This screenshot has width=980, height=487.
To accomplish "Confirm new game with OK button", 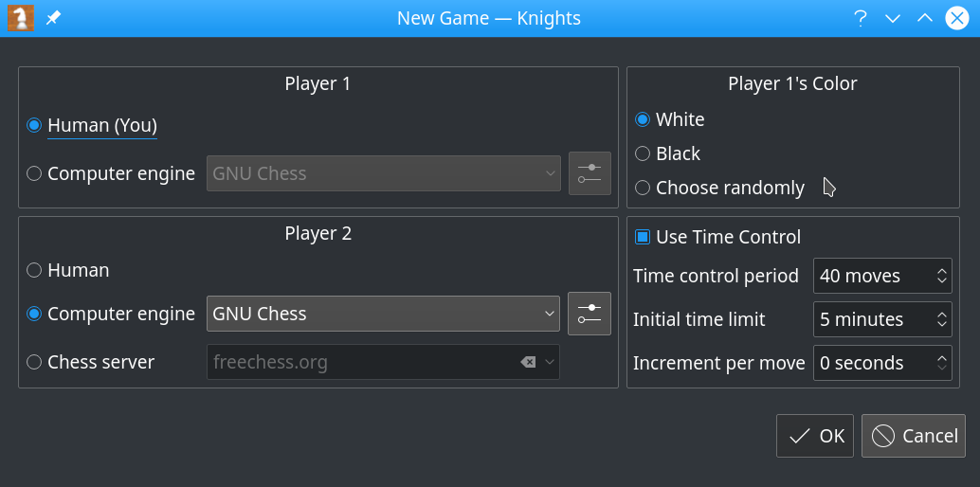I will tap(815, 436).
